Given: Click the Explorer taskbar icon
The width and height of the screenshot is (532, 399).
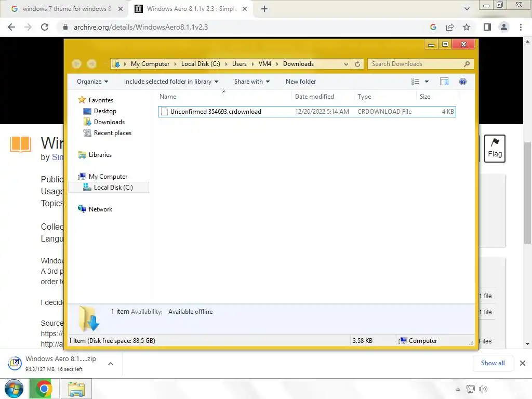Looking at the screenshot, I should (76, 389).
